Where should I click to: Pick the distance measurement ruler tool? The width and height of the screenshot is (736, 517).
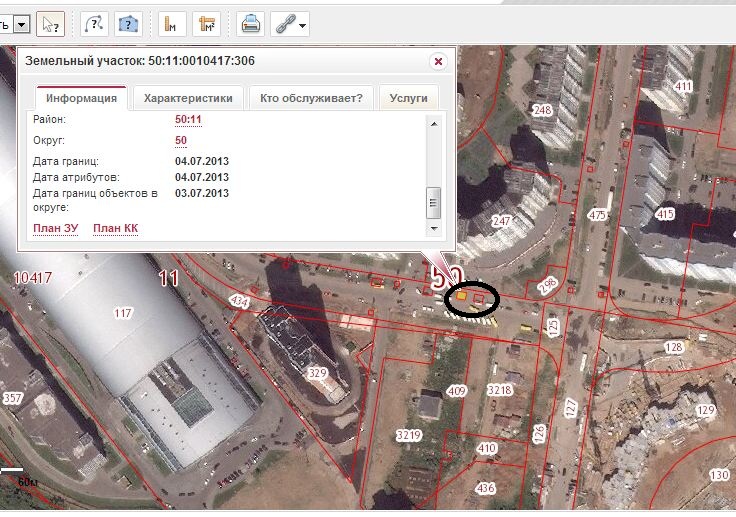coord(173,23)
